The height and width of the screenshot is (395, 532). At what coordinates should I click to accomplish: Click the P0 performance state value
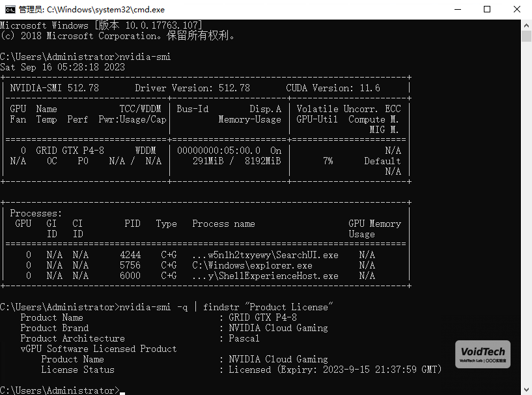[x=83, y=161]
